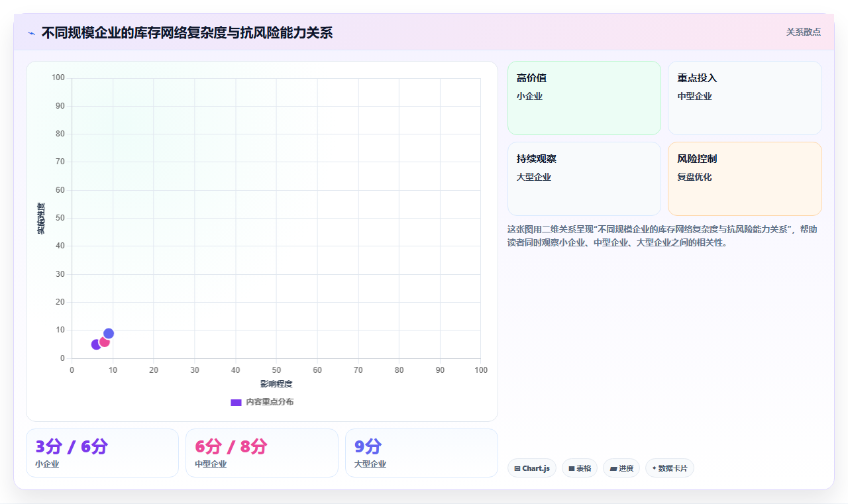Open the 持续观察 大型企业 card
Screen dimensions: 848x504
584,179
